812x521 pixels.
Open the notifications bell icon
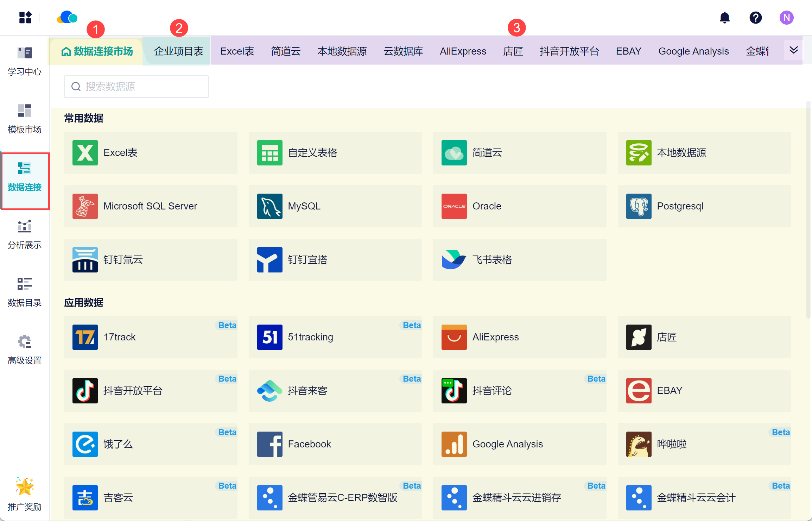[724, 18]
